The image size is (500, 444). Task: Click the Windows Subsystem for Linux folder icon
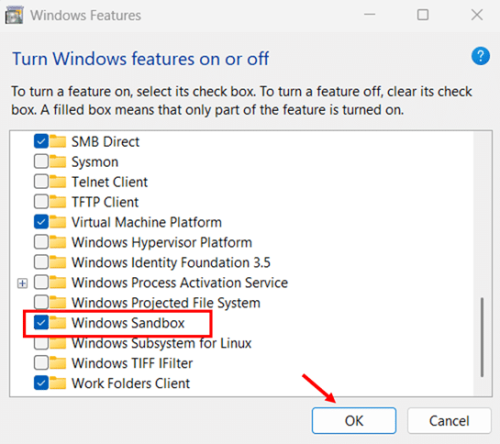[x=58, y=343]
